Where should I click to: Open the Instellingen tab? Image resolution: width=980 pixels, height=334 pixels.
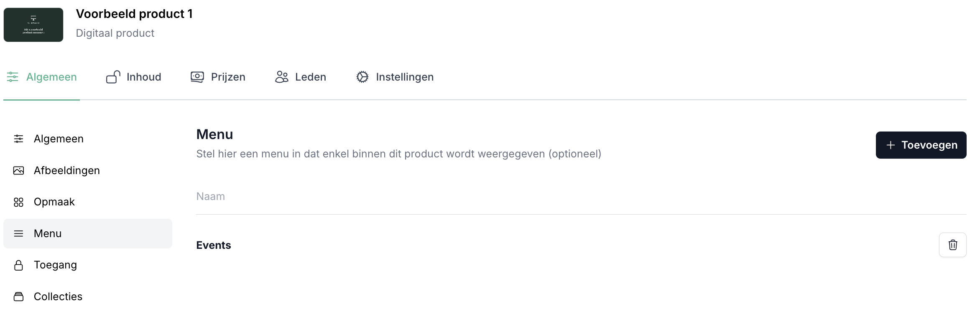(404, 77)
